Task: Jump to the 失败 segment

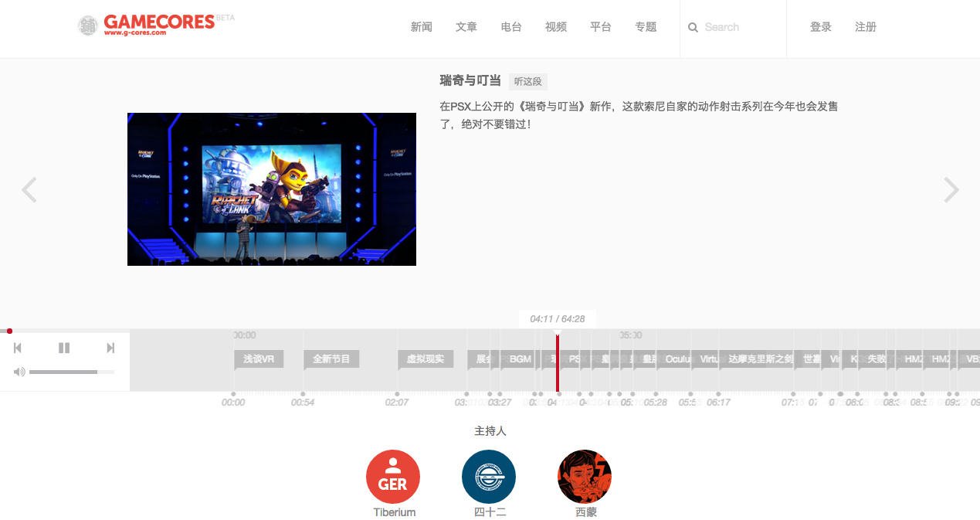Action: (x=873, y=359)
